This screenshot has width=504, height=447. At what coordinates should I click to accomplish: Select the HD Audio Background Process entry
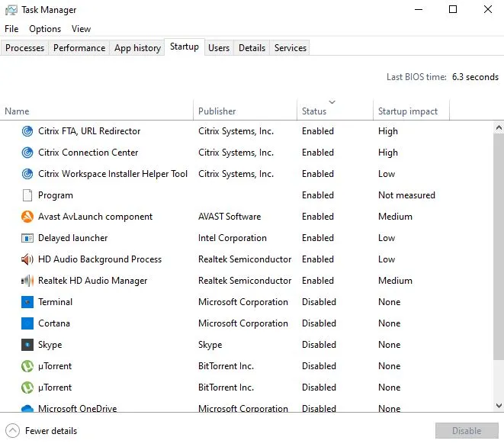[100, 259]
